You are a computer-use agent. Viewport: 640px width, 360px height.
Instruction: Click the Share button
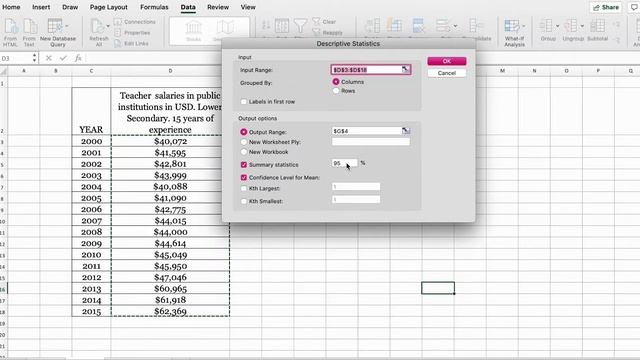[x=606, y=7]
